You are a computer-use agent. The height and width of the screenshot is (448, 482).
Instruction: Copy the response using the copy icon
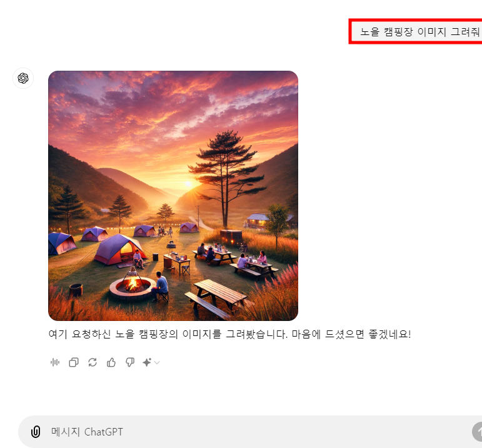coord(74,362)
